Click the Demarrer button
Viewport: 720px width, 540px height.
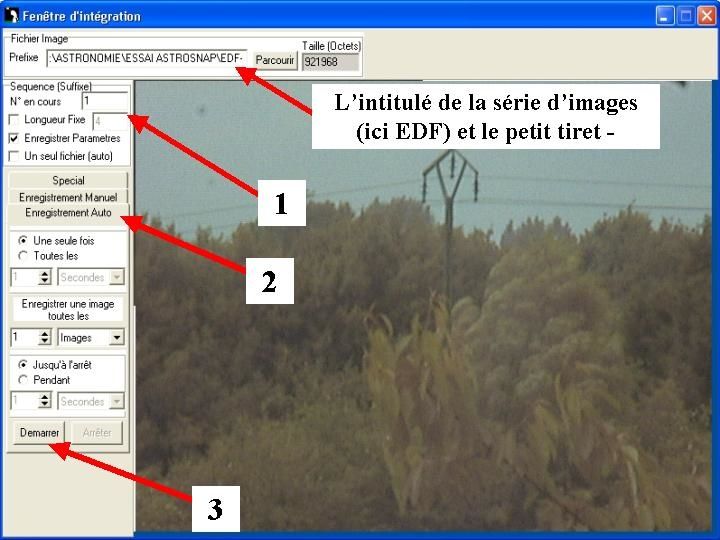[x=39, y=433]
